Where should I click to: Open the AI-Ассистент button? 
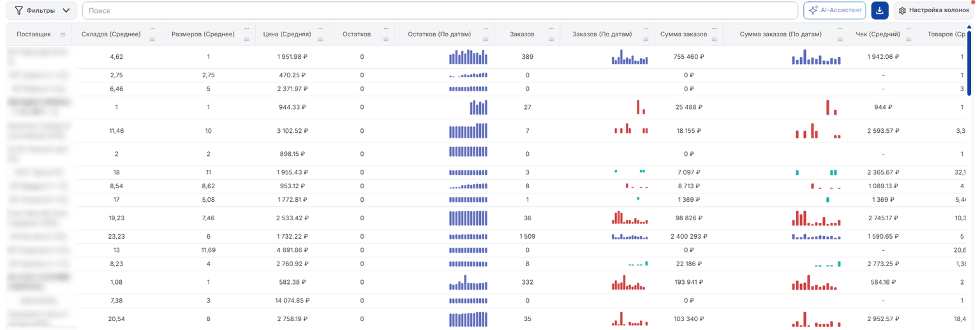click(x=835, y=10)
